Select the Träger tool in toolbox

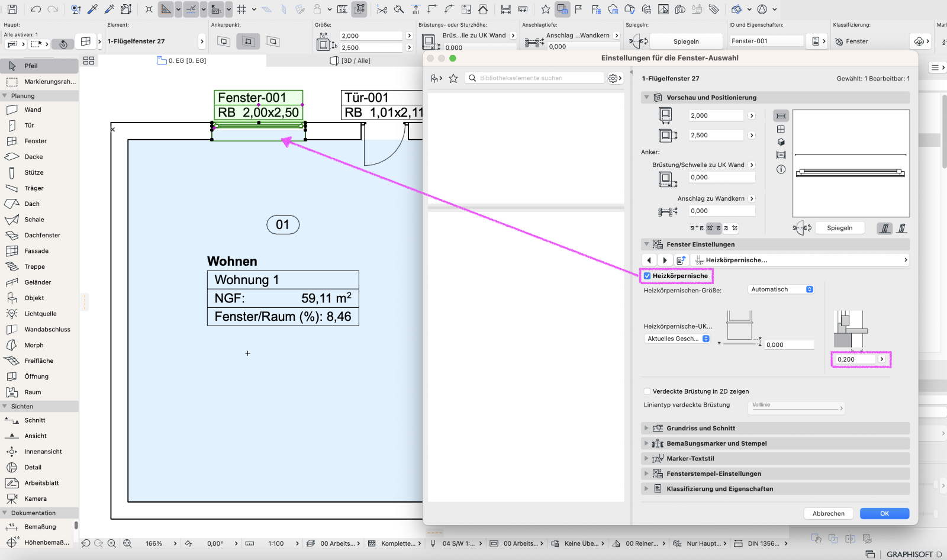point(39,188)
